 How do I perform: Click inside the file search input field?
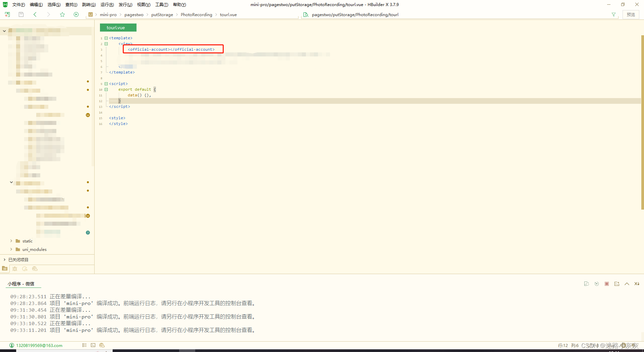[460, 14]
